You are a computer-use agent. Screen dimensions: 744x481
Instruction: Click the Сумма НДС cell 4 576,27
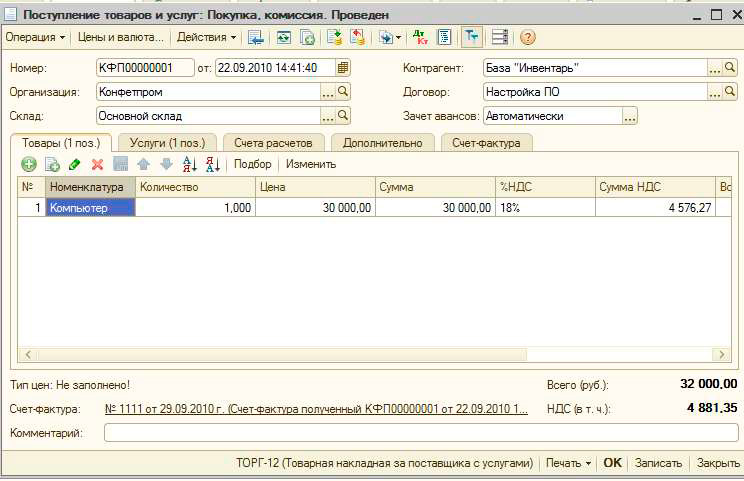tap(655, 208)
